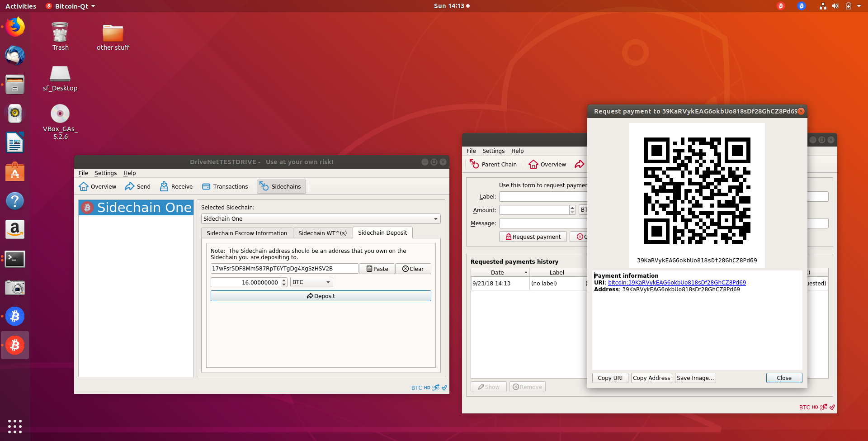The height and width of the screenshot is (441, 868).
Task: Open the network status indicator in top bar
Action: (823, 6)
